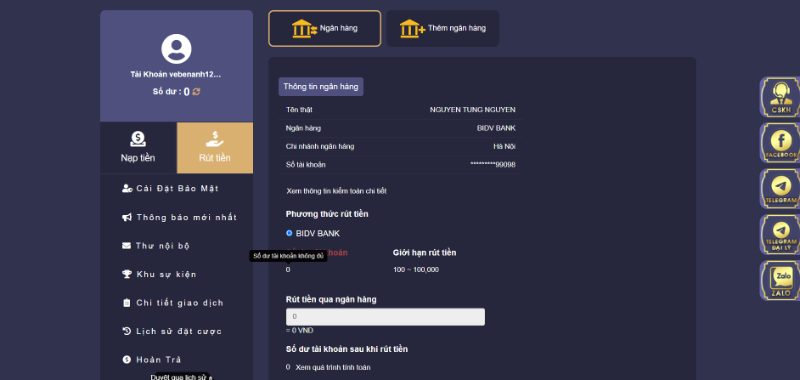800x380 pixels.
Task: Open Thông báo mới nhất notifications
Action: [x=180, y=217]
